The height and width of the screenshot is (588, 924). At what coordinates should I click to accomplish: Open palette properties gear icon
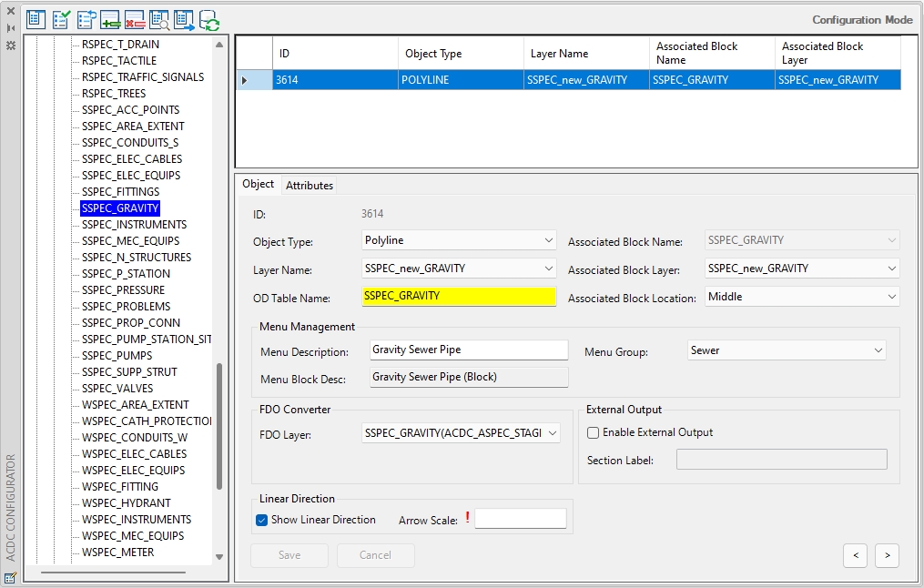point(11,46)
